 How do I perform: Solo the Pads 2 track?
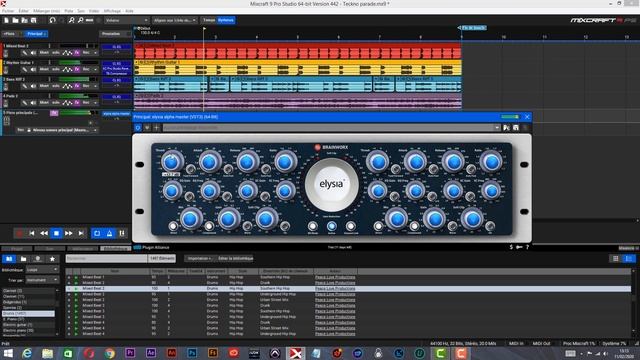pos(56,102)
